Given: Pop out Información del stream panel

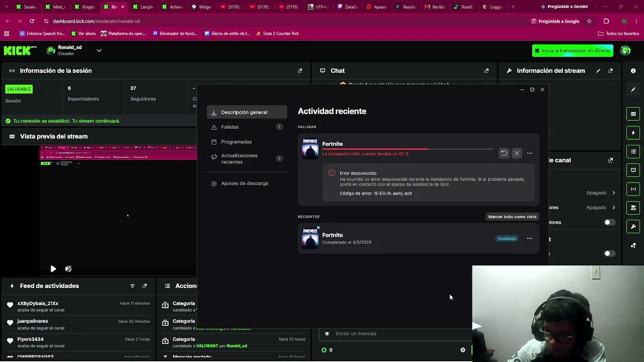Looking at the screenshot, I should click(x=610, y=71).
